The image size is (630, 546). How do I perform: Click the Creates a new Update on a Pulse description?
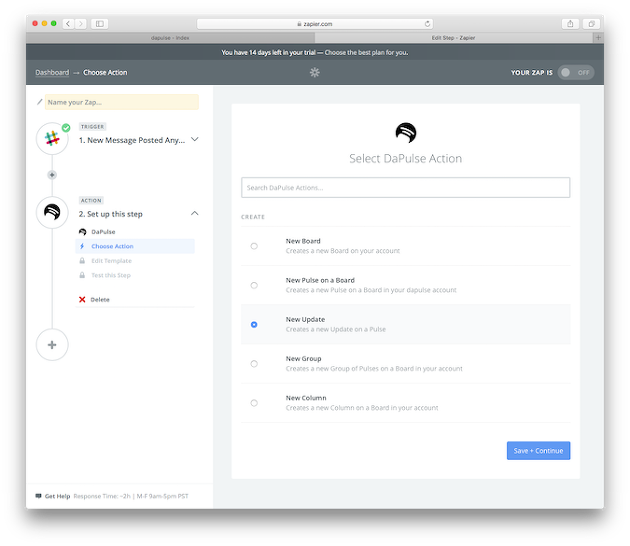(x=335, y=329)
